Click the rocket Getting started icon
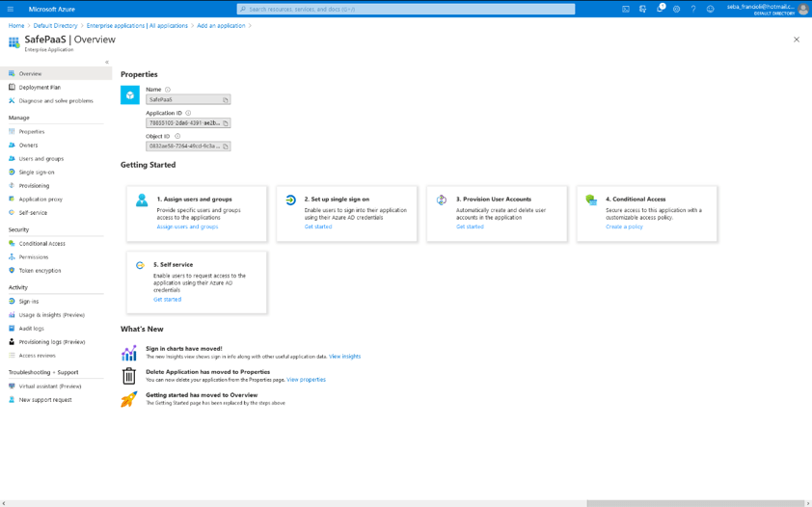 pos(129,399)
